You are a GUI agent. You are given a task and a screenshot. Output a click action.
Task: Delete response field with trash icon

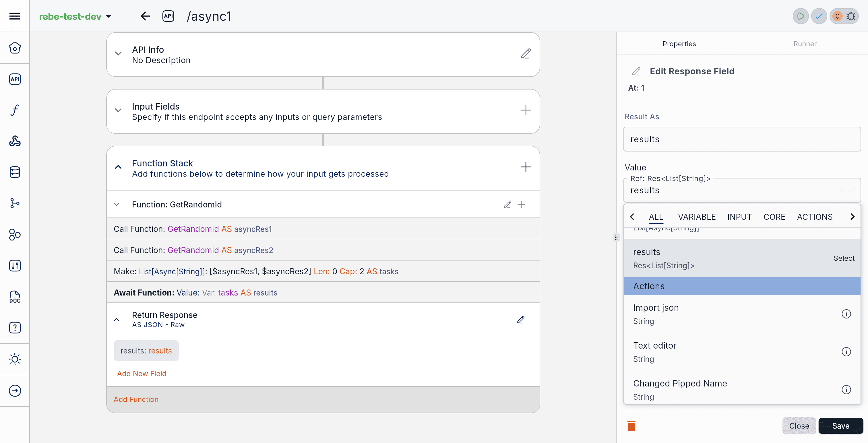point(631,425)
